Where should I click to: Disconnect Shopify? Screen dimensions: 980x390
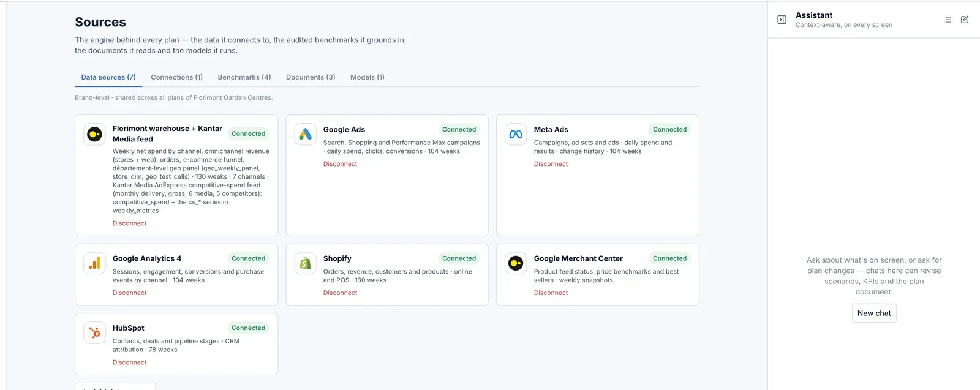tap(340, 293)
